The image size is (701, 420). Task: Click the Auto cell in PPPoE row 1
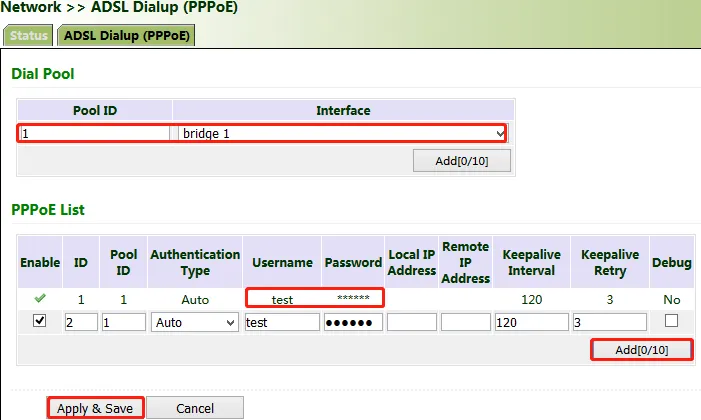(195, 299)
